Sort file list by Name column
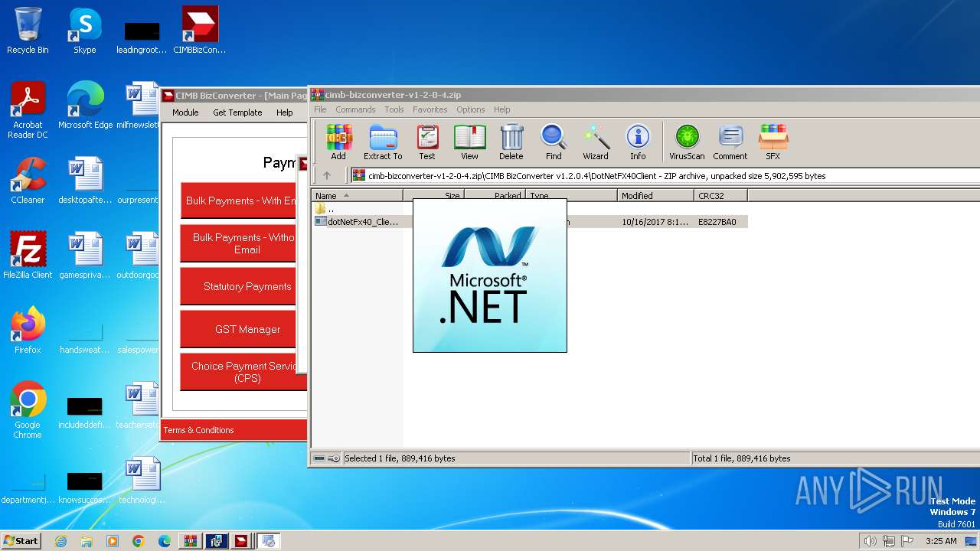The image size is (980, 551). click(x=357, y=196)
